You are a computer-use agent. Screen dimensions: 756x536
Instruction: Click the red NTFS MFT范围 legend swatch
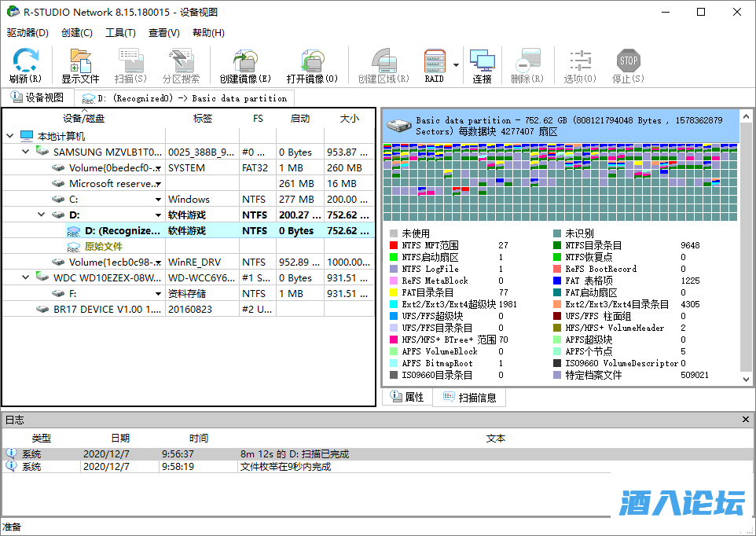(394, 245)
